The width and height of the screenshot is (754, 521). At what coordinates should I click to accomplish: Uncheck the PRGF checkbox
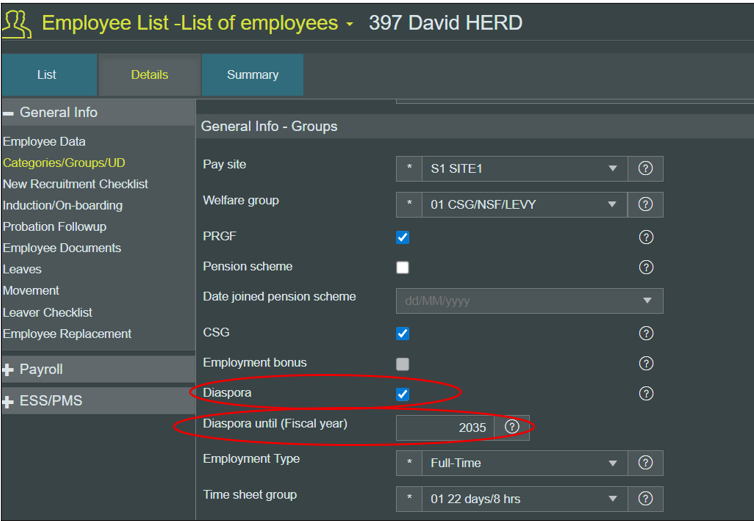point(402,237)
